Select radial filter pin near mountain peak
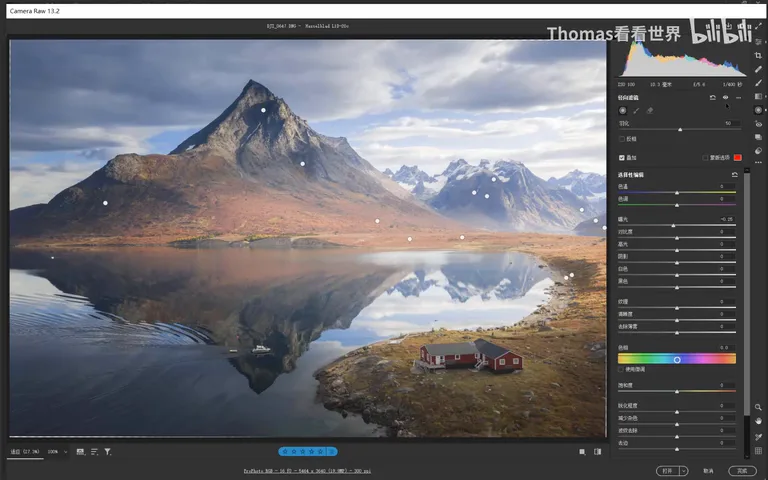768x480 pixels. (264, 110)
